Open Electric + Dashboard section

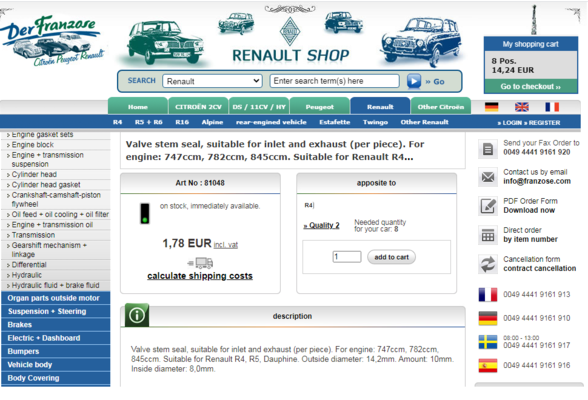click(x=56, y=338)
